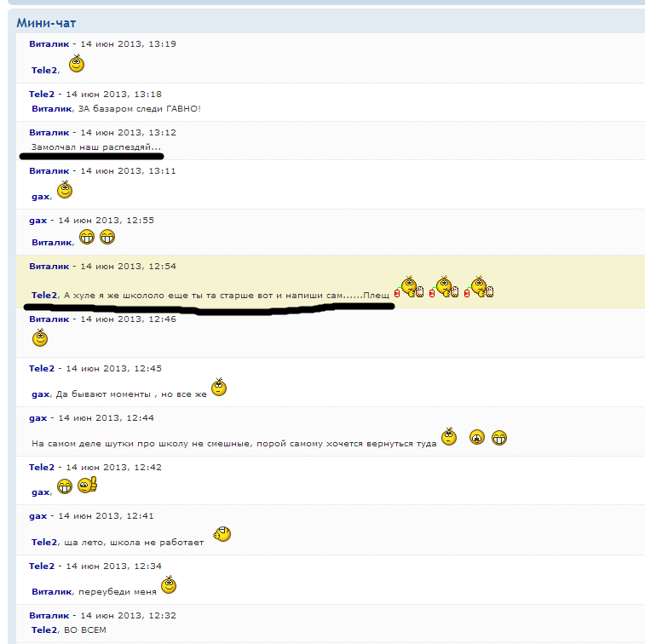Click the timestamp '14 июн 2013, 13:11'
The image size is (645, 644).
click(x=129, y=170)
